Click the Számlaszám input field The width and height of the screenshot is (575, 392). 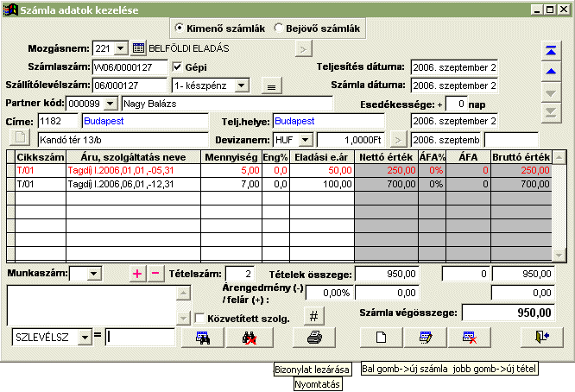point(130,67)
